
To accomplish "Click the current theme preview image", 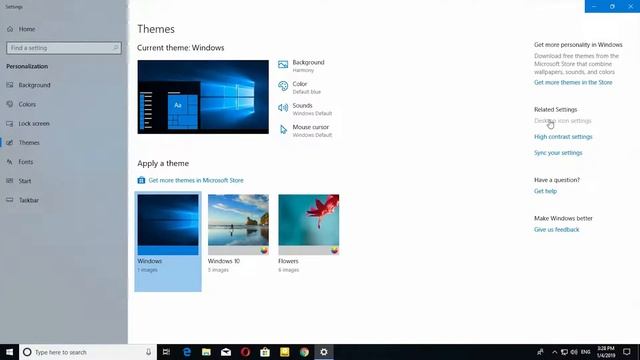I will pos(203,97).
